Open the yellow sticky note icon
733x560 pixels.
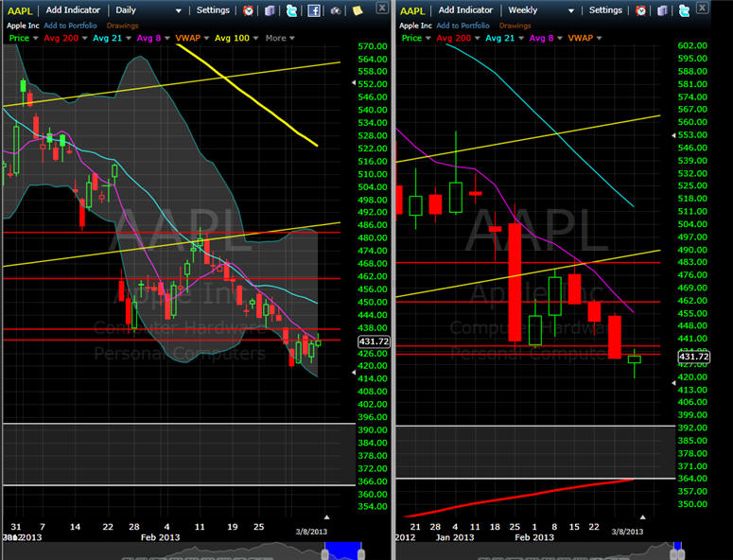coord(358,10)
